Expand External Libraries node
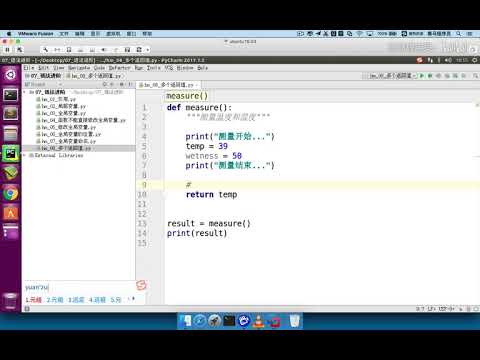Screen dimensions: 480x360 [24, 155]
